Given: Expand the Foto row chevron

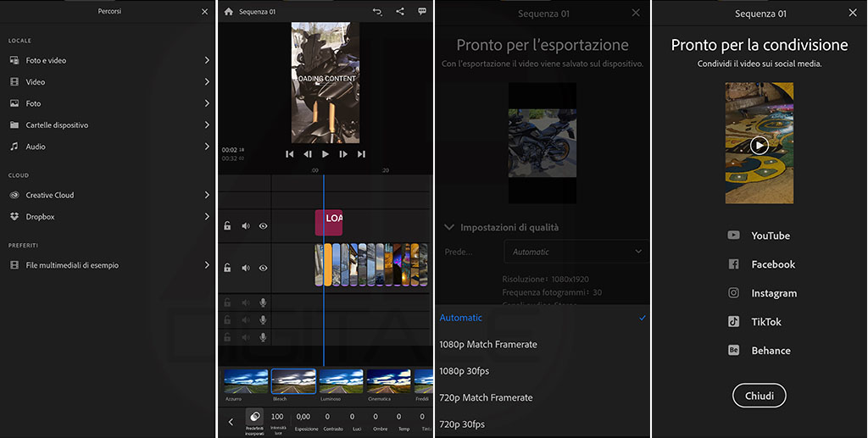Looking at the screenshot, I should point(207,103).
